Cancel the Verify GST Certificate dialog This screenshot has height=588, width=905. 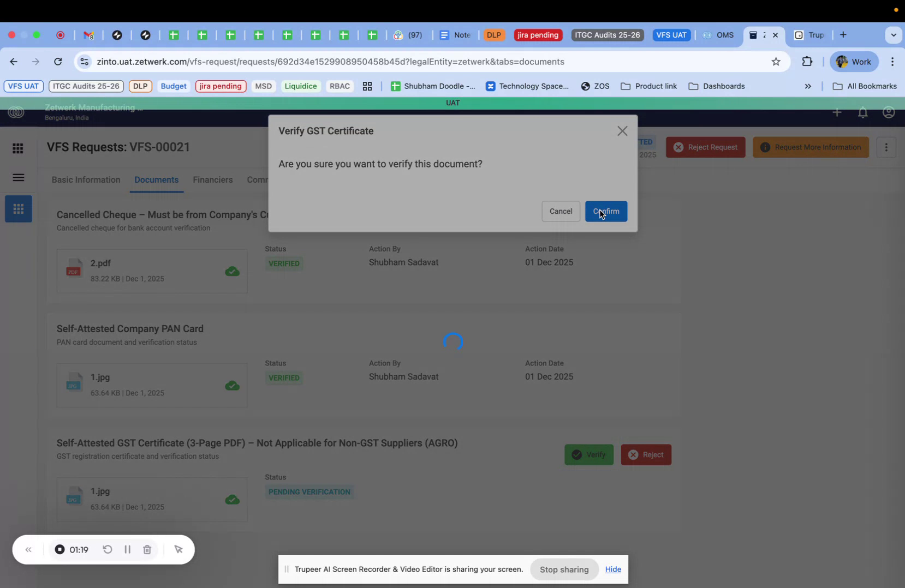pyautogui.click(x=561, y=211)
